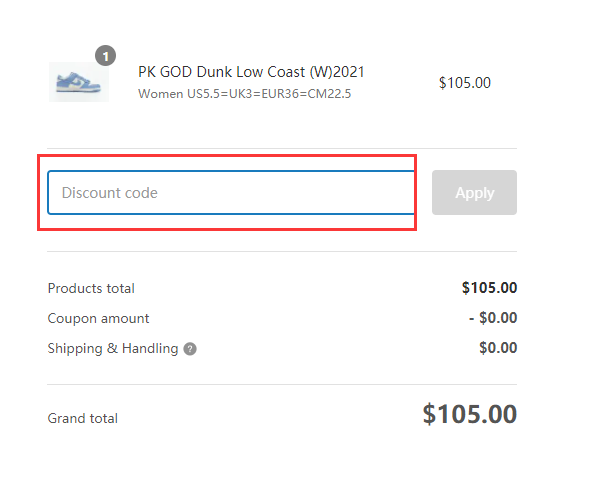Click the Products total $105.00 amount
610x496 pixels.
[489, 288]
